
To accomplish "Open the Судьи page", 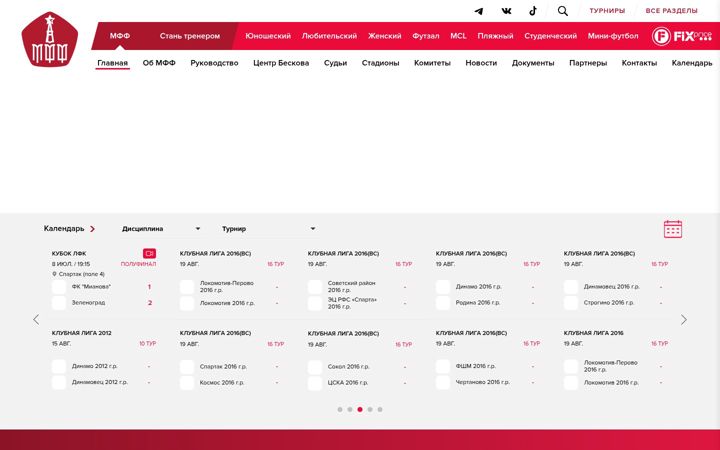I will pyautogui.click(x=335, y=63).
